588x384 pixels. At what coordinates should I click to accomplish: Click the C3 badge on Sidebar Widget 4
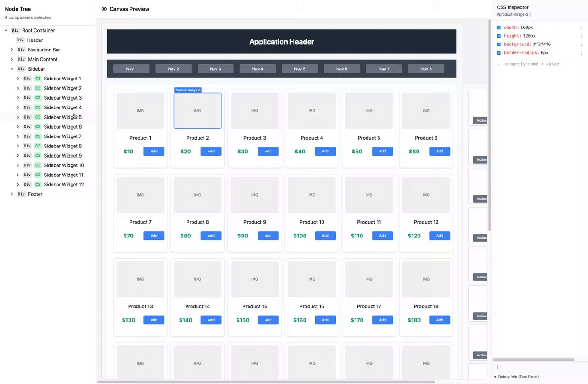tap(38, 108)
